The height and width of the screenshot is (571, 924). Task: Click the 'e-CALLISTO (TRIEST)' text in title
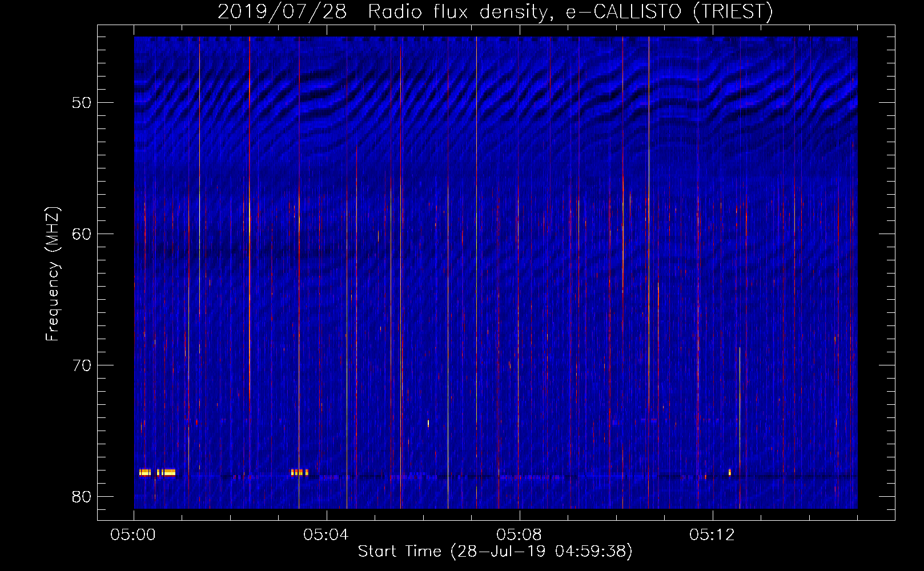669,12
